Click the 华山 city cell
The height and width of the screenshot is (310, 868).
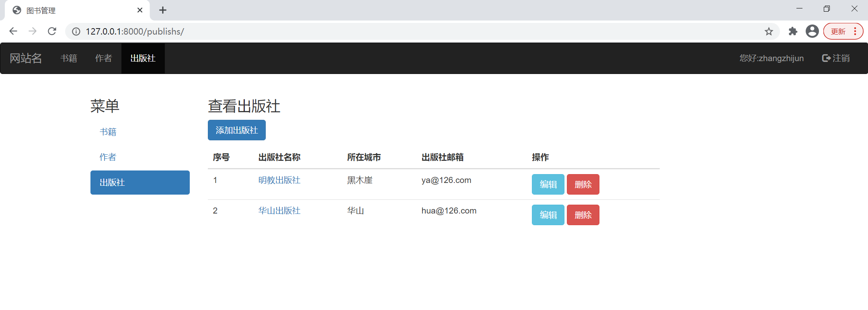355,211
